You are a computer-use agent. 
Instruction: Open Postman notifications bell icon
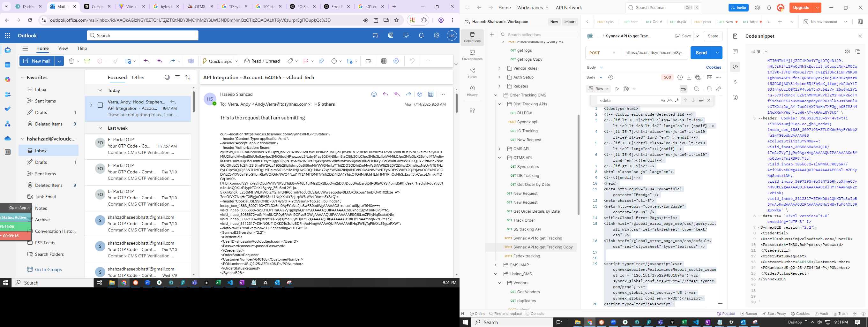[x=769, y=8]
